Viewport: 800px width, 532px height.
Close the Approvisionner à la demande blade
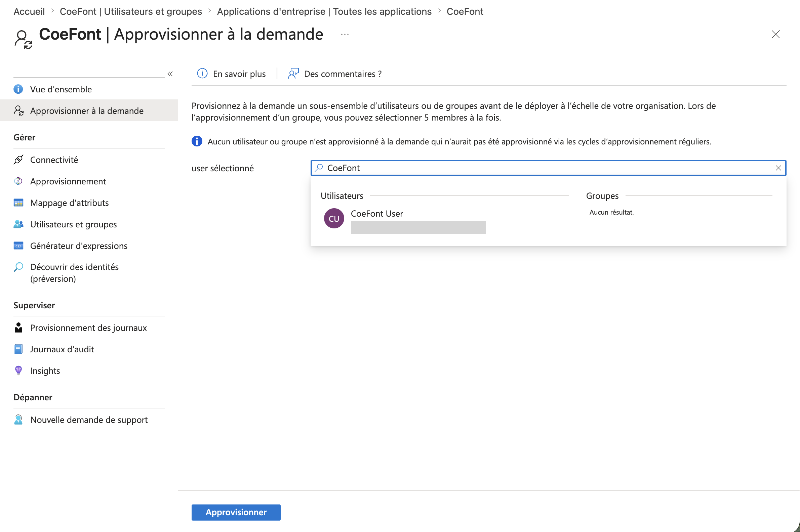click(775, 34)
